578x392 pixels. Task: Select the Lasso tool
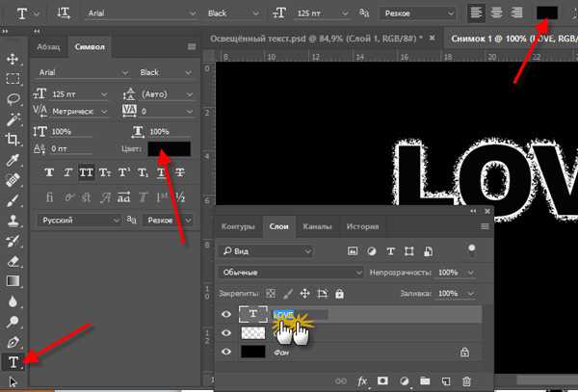[x=13, y=99]
